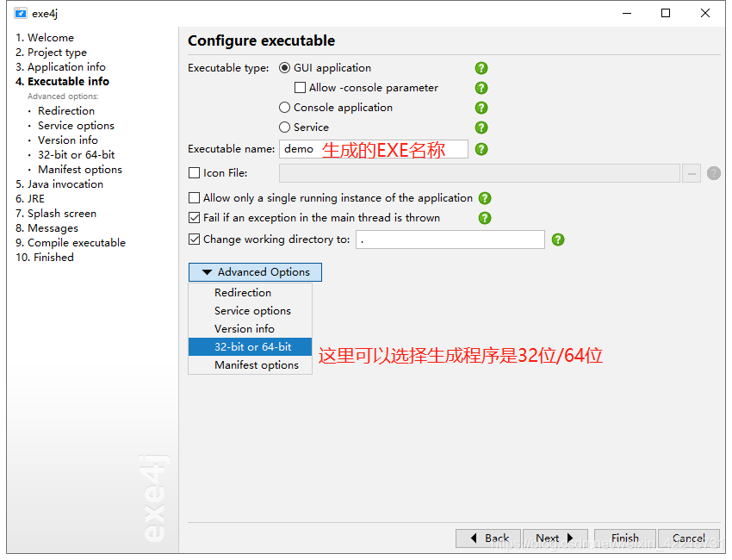The image size is (732, 560).
Task: Open help for Change working directory
Action: tap(558, 240)
